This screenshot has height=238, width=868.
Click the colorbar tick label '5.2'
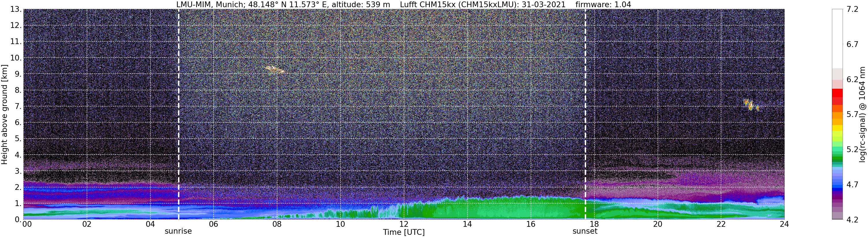point(852,150)
